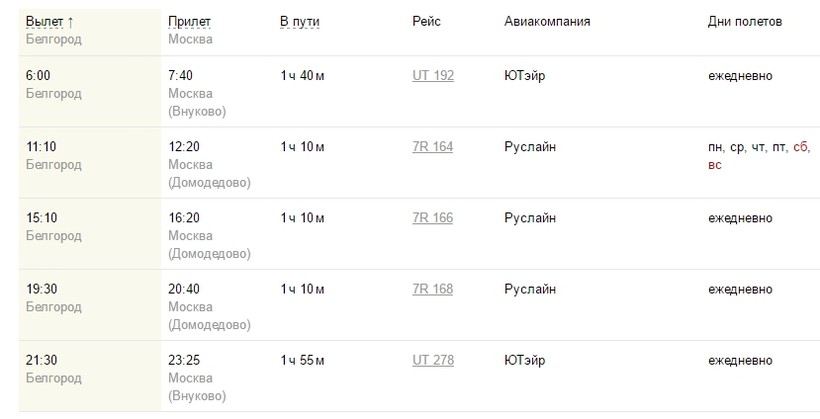Select the 15:10 departure time
Screen dimensions: 820x419
click(41, 218)
